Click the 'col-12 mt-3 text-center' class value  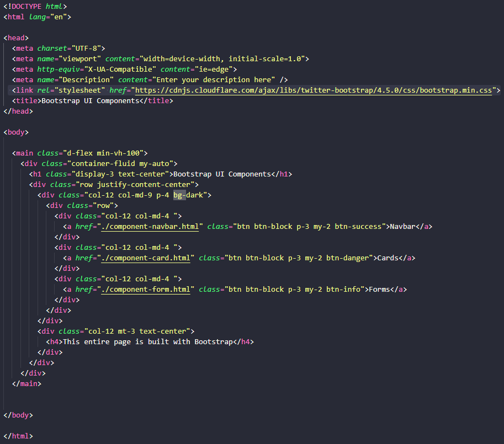137,331
